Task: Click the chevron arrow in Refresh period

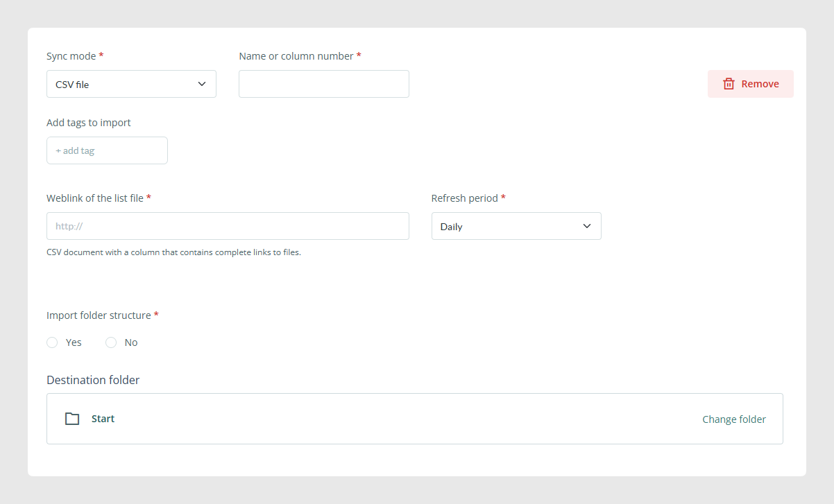Action: [x=587, y=226]
